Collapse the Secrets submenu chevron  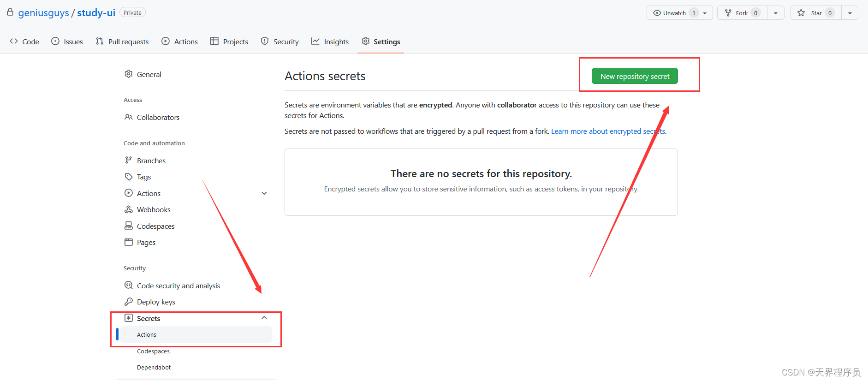[264, 318]
